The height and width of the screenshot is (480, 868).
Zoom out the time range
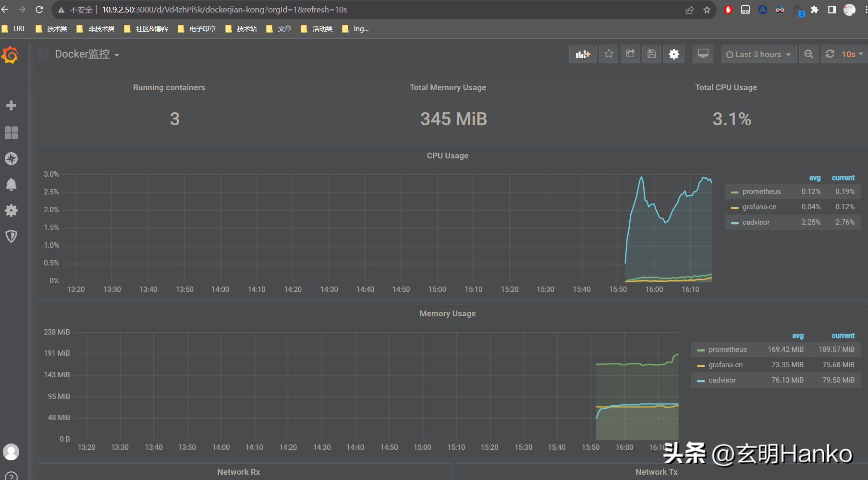click(x=809, y=54)
